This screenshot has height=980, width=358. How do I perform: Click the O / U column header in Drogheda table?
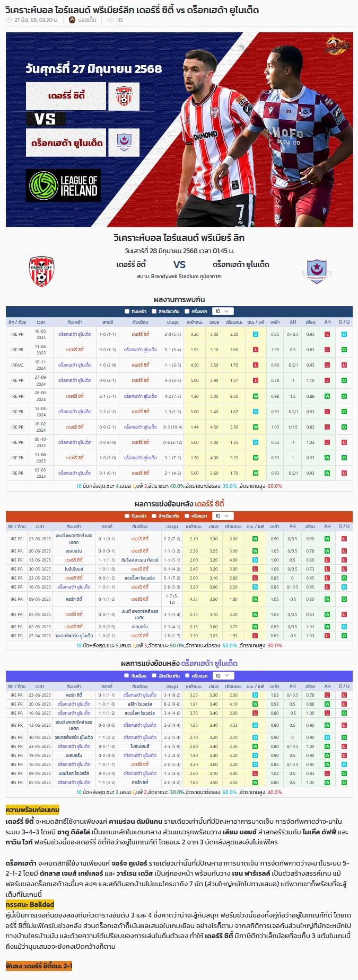[x=344, y=687]
